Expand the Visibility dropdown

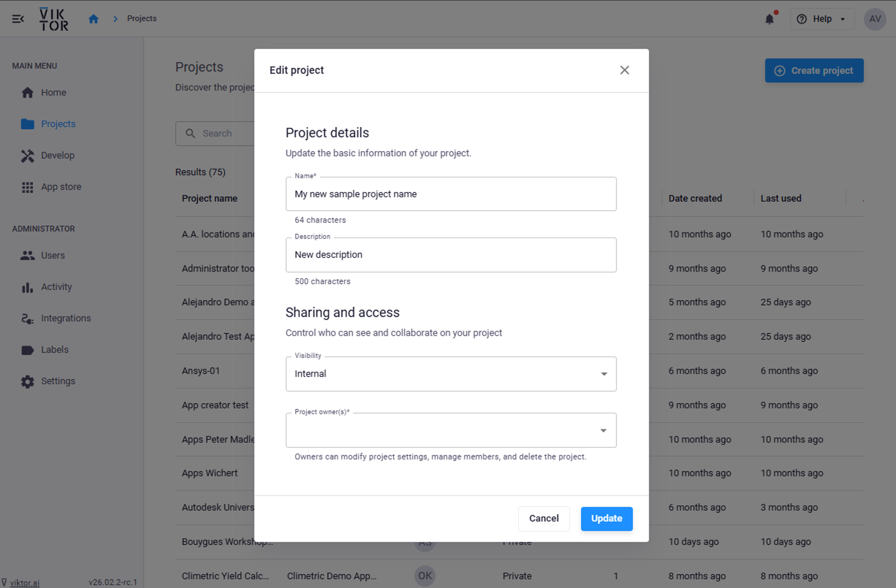pos(451,374)
